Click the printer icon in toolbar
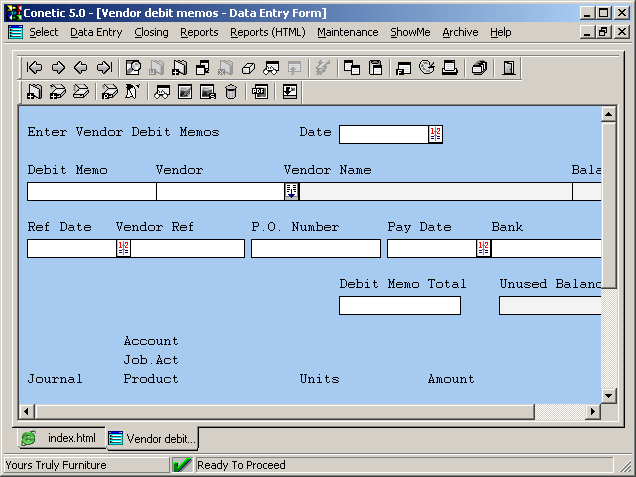This screenshot has width=636, height=477. click(x=450, y=68)
